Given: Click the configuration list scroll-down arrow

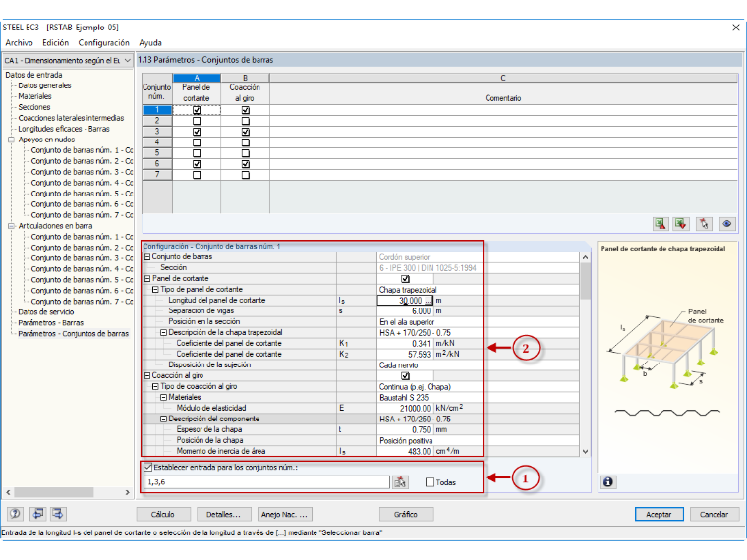Looking at the screenshot, I should click(x=585, y=451).
